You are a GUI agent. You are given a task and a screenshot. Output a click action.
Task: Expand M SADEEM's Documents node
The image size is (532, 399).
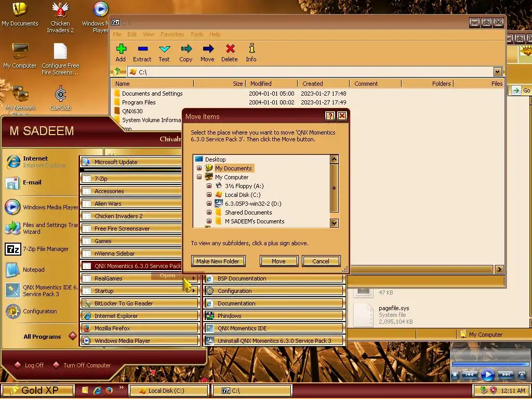(209, 221)
